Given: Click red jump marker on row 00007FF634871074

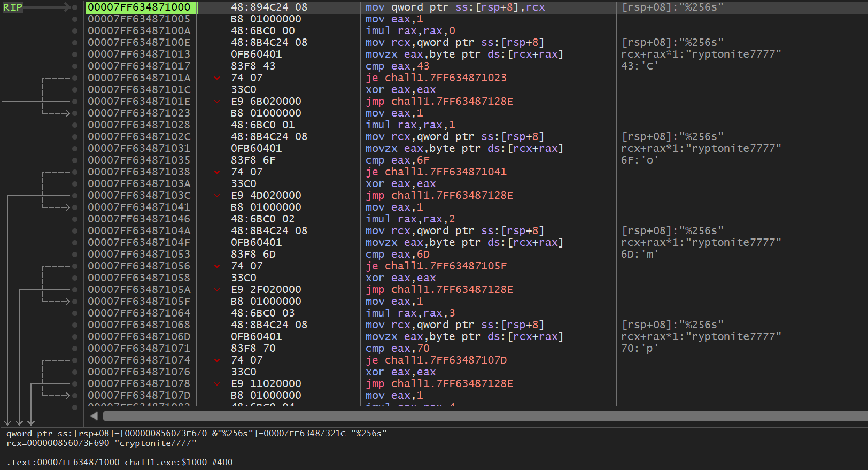Looking at the screenshot, I should [x=218, y=360].
